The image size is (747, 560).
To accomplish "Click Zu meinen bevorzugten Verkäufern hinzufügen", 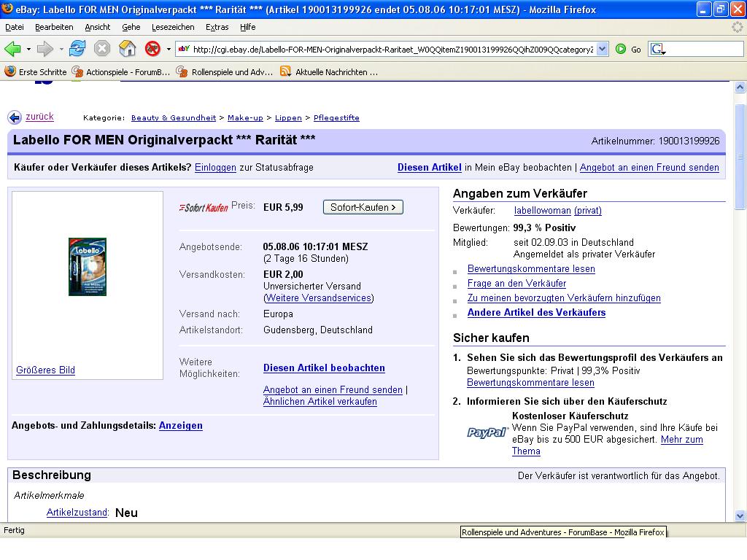I will (564, 298).
